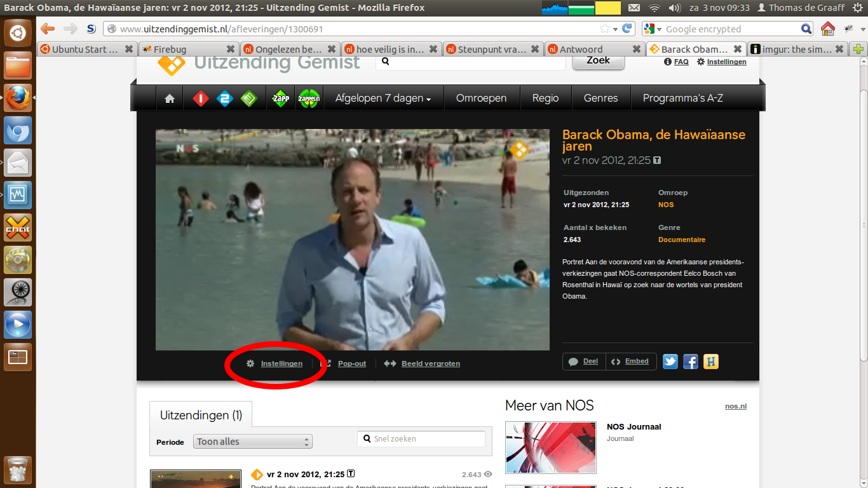
Task: Open the video Pop-out link
Action: (x=352, y=363)
